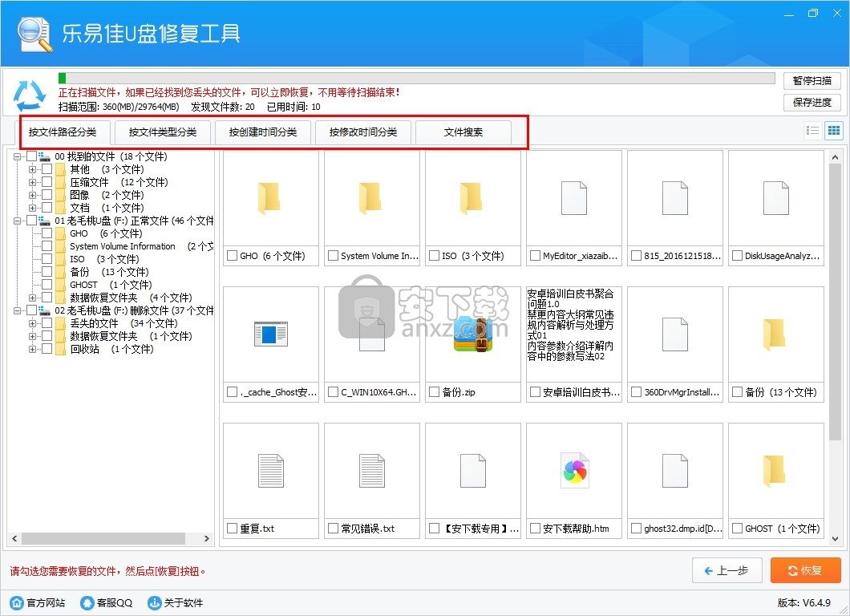Open ISO folder thumbnail icon
Viewport: 850px width, 616px height.
(x=471, y=197)
